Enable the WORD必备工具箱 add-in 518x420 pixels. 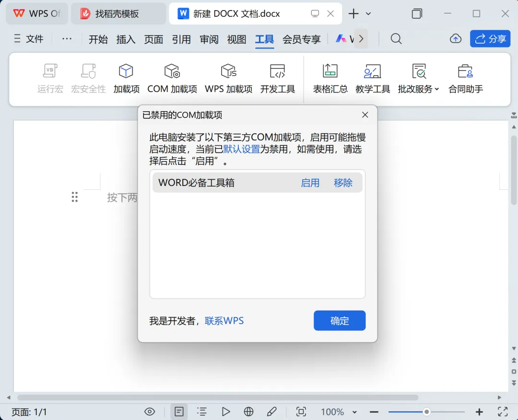pos(310,183)
